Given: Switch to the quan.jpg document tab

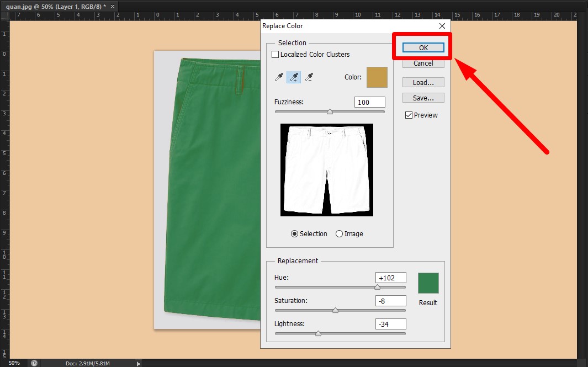Looking at the screenshot, I should (x=52, y=6).
